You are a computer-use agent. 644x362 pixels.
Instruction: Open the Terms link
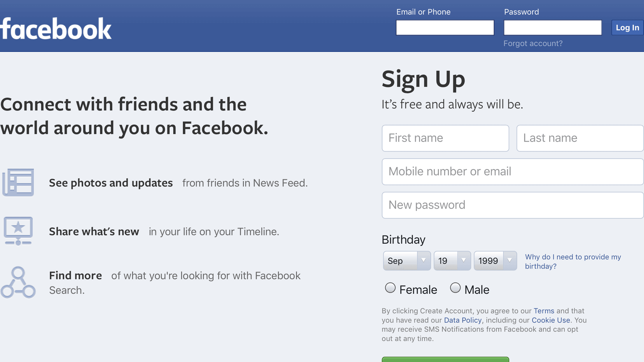tap(544, 311)
